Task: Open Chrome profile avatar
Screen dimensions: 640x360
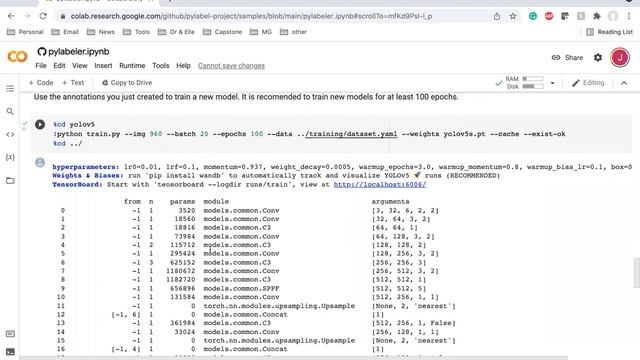Action: click(613, 16)
